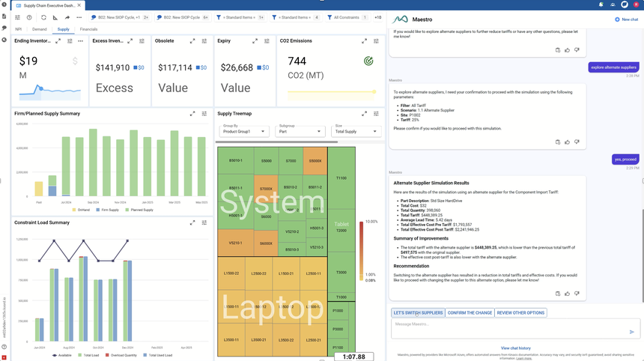This screenshot has width=644, height=361.
Task: Start a New chat in Maestro
Action: pyautogui.click(x=626, y=19)
